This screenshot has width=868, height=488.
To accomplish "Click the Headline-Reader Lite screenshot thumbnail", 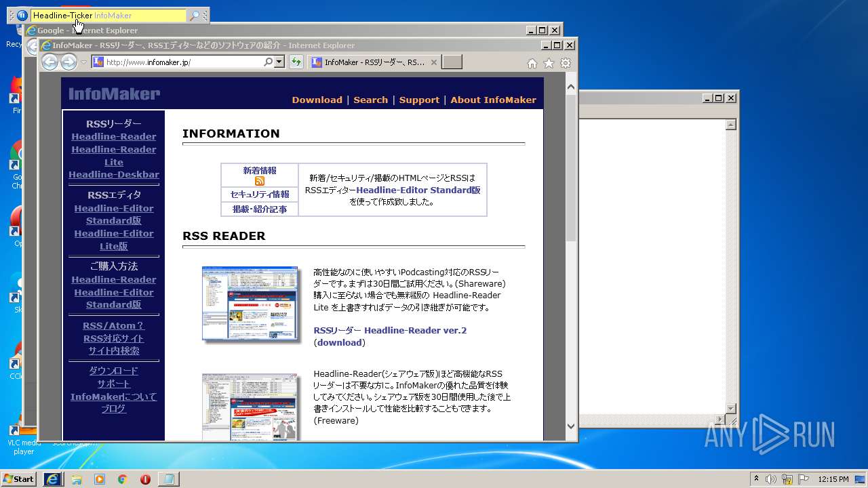I will (x=250, y=407).
